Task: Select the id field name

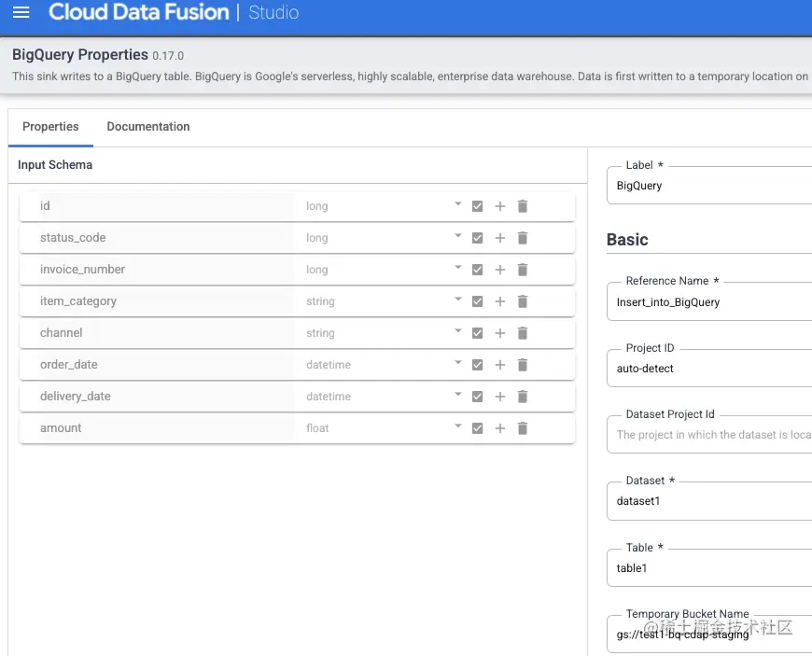Action: pos(45,206)
